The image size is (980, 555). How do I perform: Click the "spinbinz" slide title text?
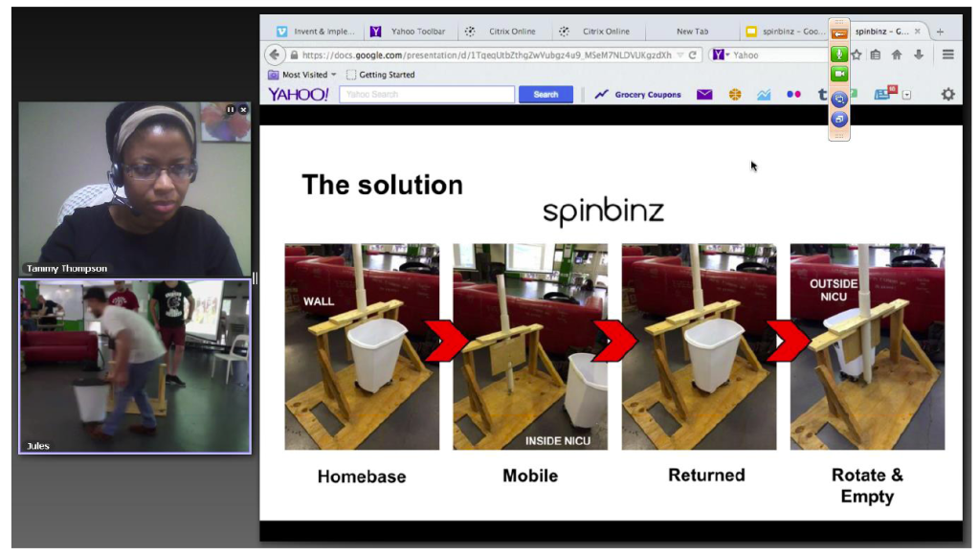point(603,211)
